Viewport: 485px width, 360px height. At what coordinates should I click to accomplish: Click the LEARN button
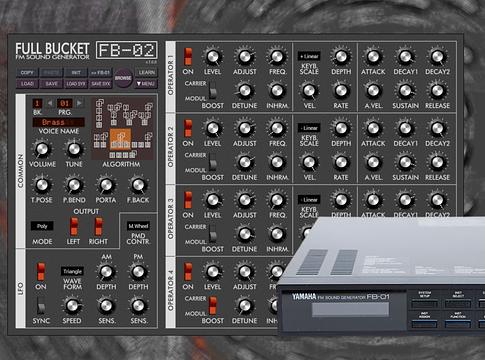click(146, 73)
